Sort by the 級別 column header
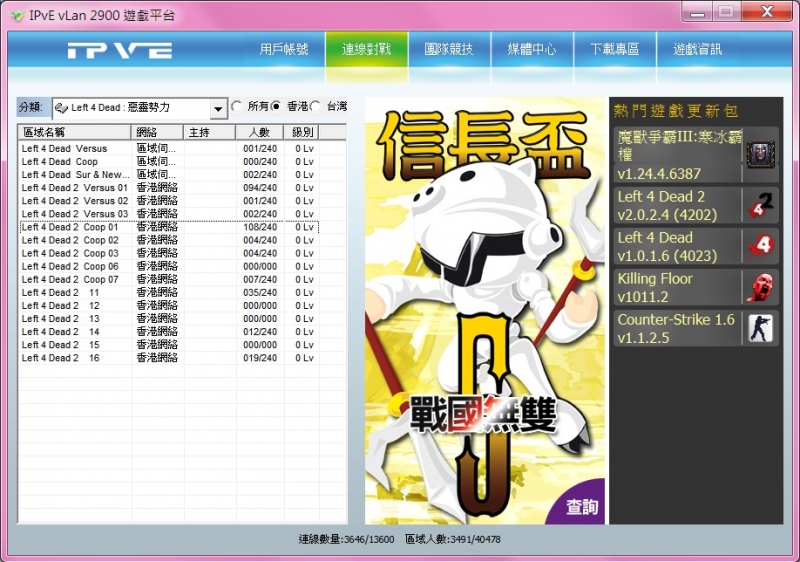 (302, 133)
